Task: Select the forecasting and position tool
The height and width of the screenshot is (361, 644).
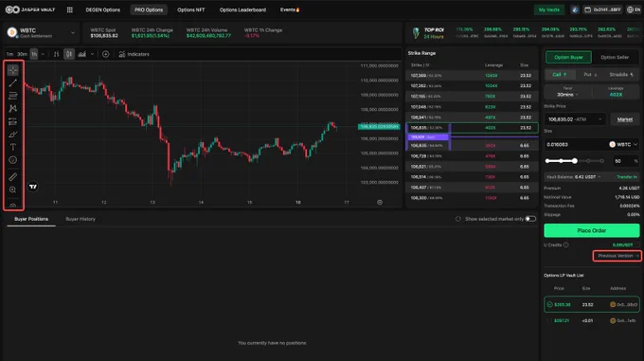Action: tap(12, 121)
